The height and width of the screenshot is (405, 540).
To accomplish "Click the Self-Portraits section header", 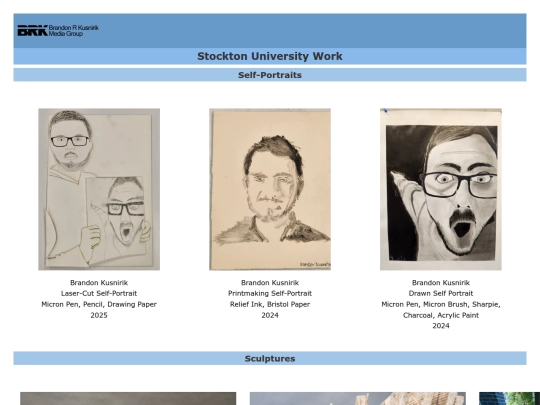I will (x=270, y=75).
